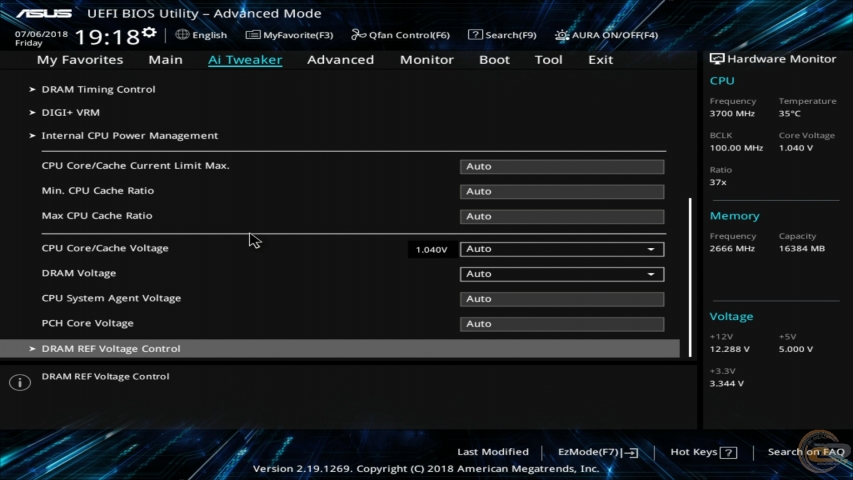Click the PCH Core Voltage field
Viewport: 853px width, 480px height.
[x=561, y=324]
